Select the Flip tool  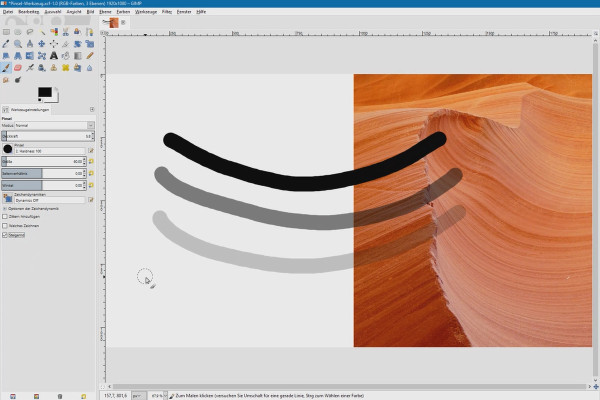[x=30, y=56]
